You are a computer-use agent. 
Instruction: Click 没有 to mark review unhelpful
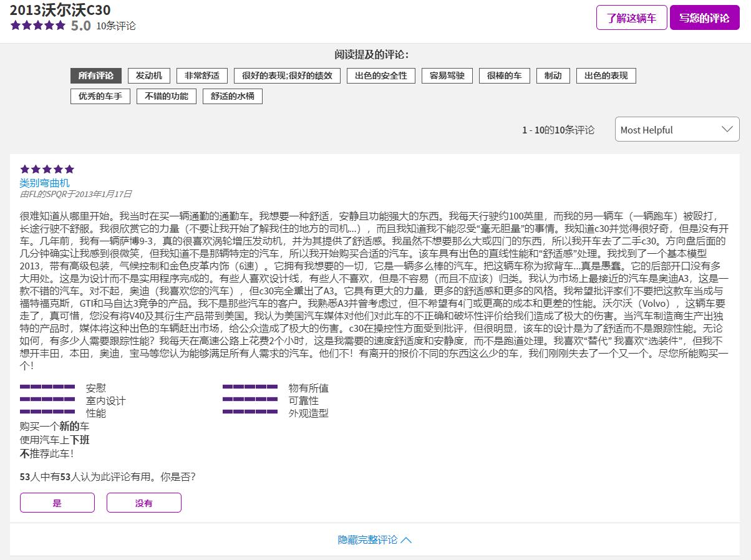(x=143, y=502)
